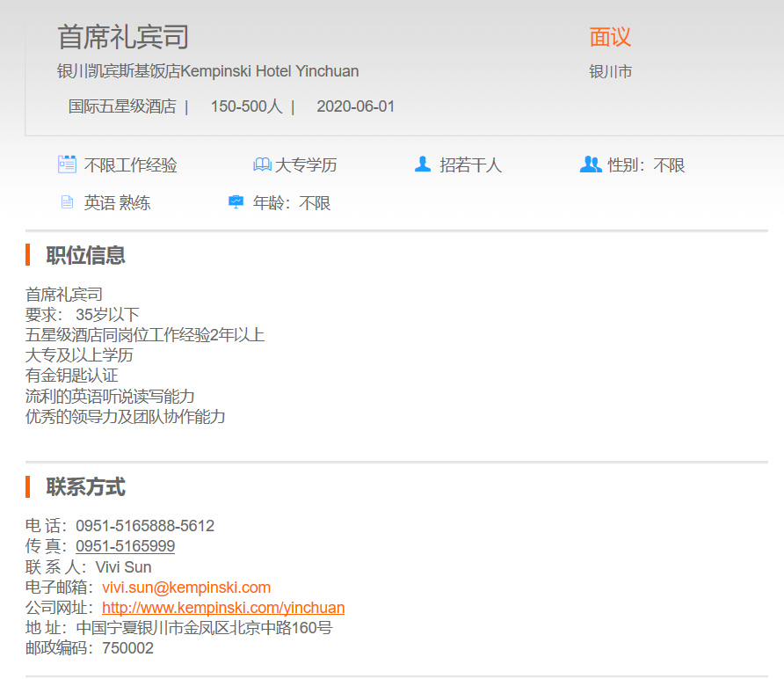784x679 pixels.
Task: Click the hotel name 银川凯宾斯基饭店Kempinski Hotel Yinchuan
Action: (207, 71)
